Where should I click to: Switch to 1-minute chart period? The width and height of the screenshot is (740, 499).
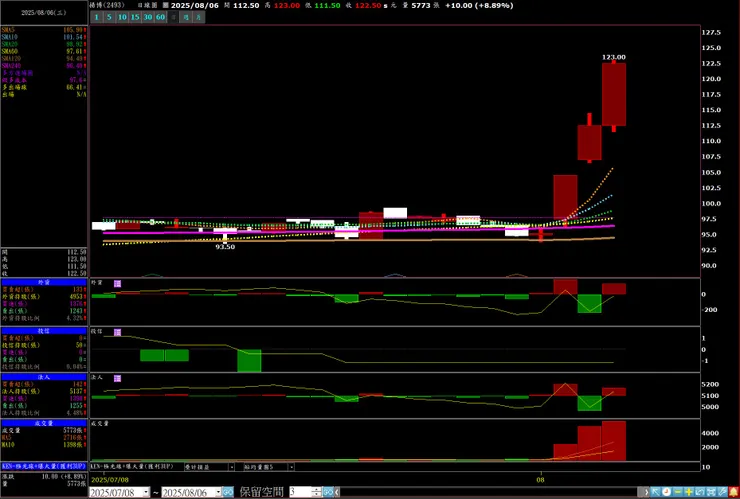click(x=96, y=17)
